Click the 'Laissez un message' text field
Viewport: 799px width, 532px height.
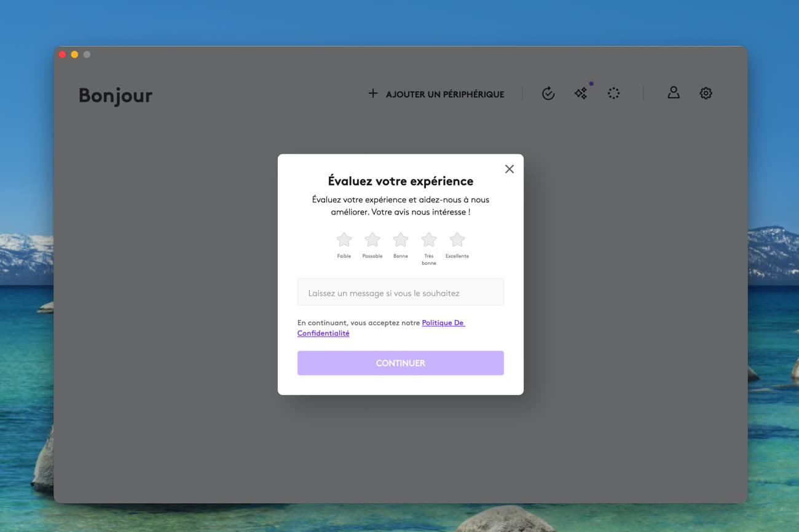point(400,292)
